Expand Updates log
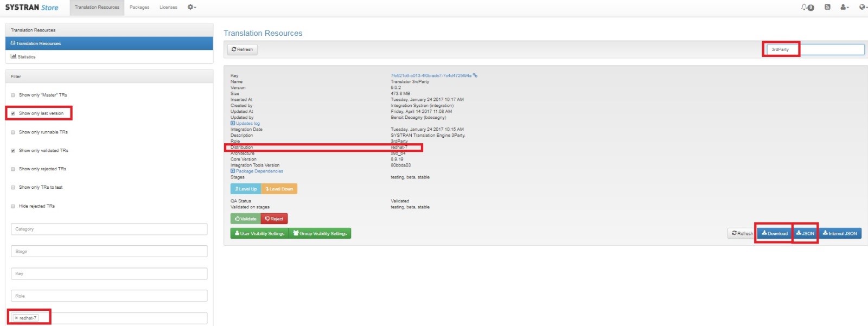This screenshot has width=868, height=326. pos(245,123)
